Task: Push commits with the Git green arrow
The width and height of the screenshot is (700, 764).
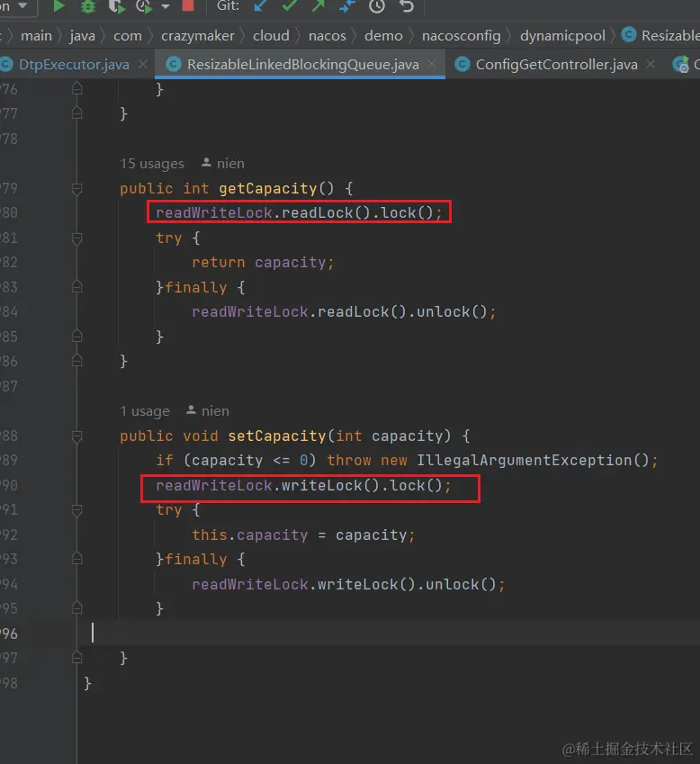Action: 319,5
